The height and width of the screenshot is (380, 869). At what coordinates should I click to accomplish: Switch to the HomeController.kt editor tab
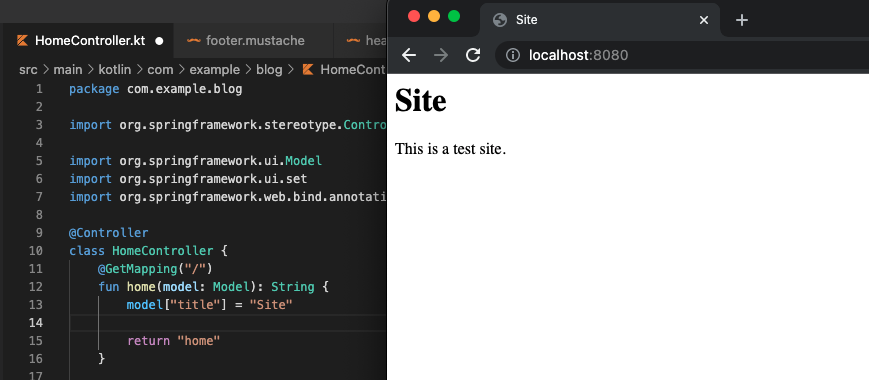(89, 40)
